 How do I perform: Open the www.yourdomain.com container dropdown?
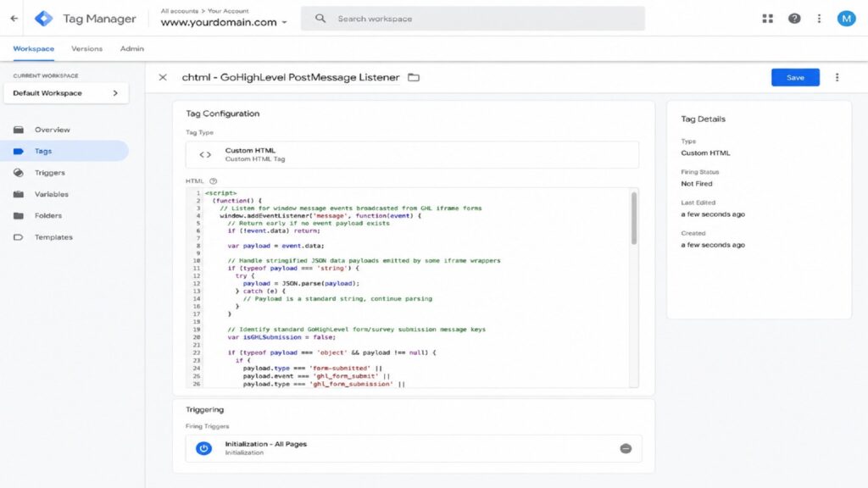tap(224, 22)
